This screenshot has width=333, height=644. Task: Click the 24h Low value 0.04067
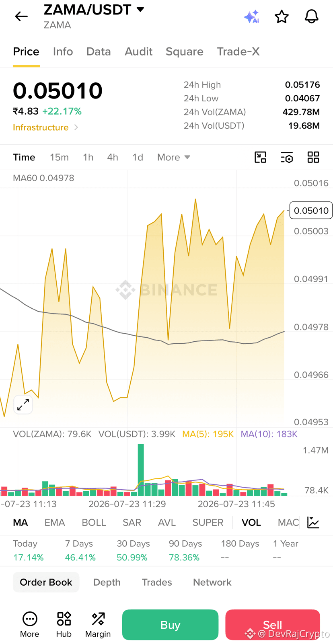302,98
